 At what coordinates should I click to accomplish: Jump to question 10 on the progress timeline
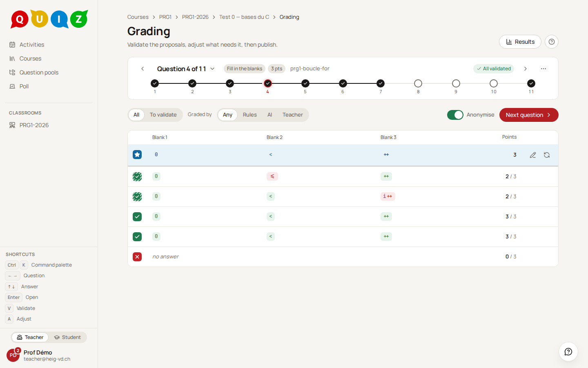click(x=494, y=83)
